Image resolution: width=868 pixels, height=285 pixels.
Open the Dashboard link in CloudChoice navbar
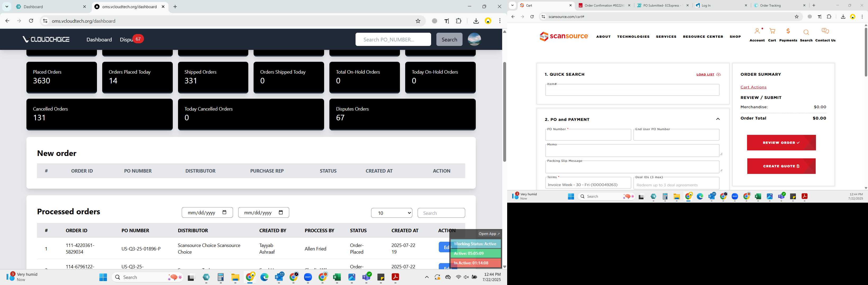click(99, 40)
